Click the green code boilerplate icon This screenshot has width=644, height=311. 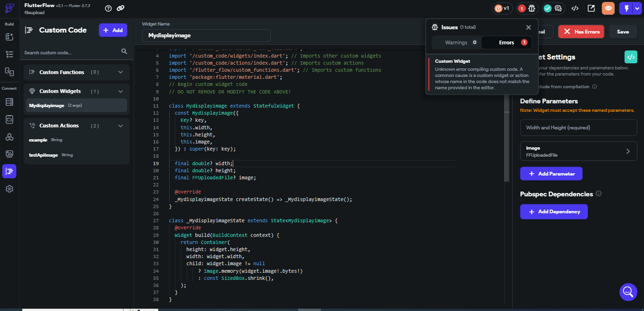click(631, 57)
